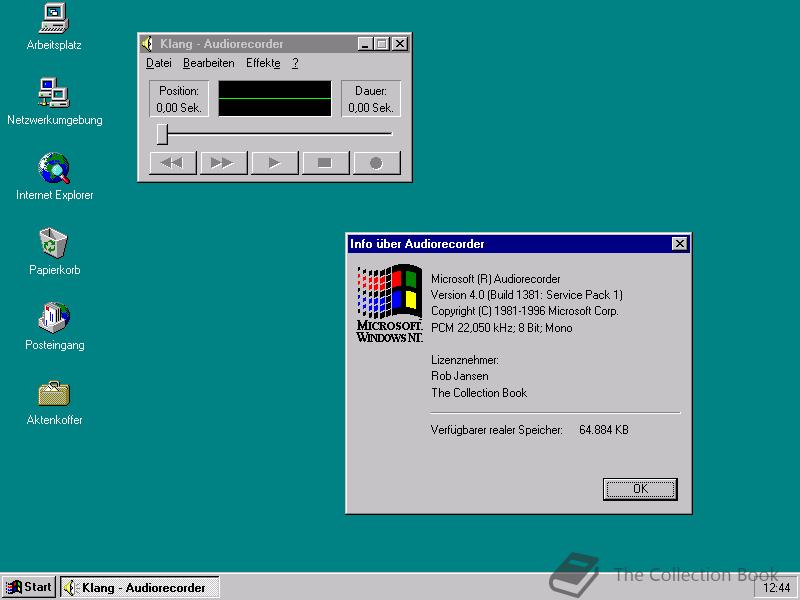Click the text 'PCM 22,050 kHz; 8 Bit; Mono'
Image resolution: width=800 pixels, height=600 pixels.
click(502, 328)
